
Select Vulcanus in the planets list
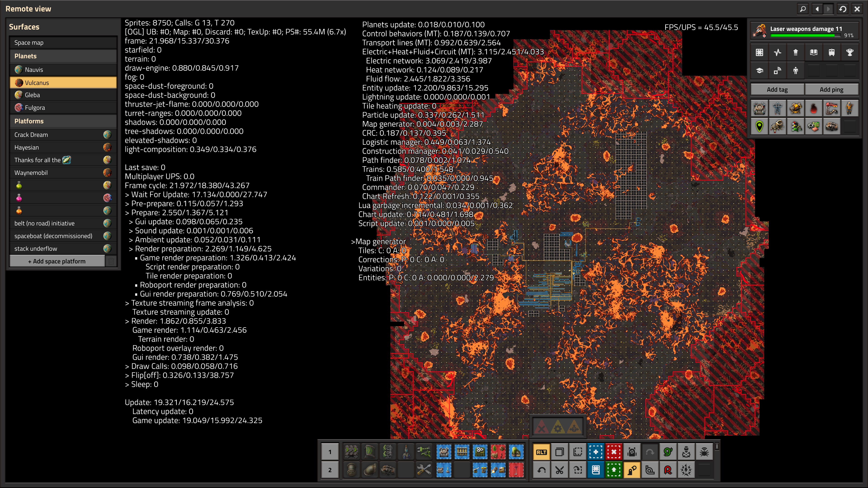pyautogui.click(x=63, y=82)
